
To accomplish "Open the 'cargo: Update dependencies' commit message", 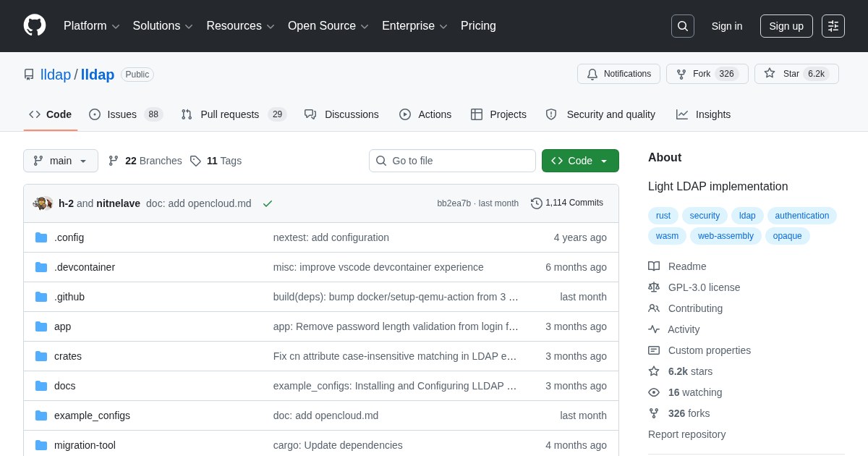I will [338, 445].
